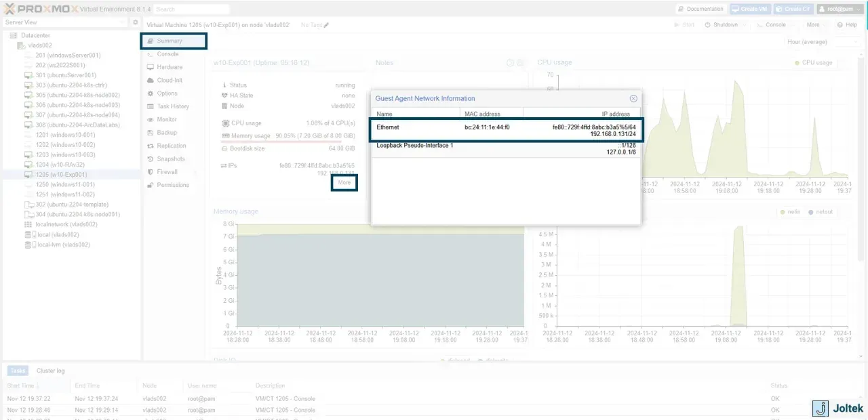Select the Hardware panel icon

tap(151, 67)
